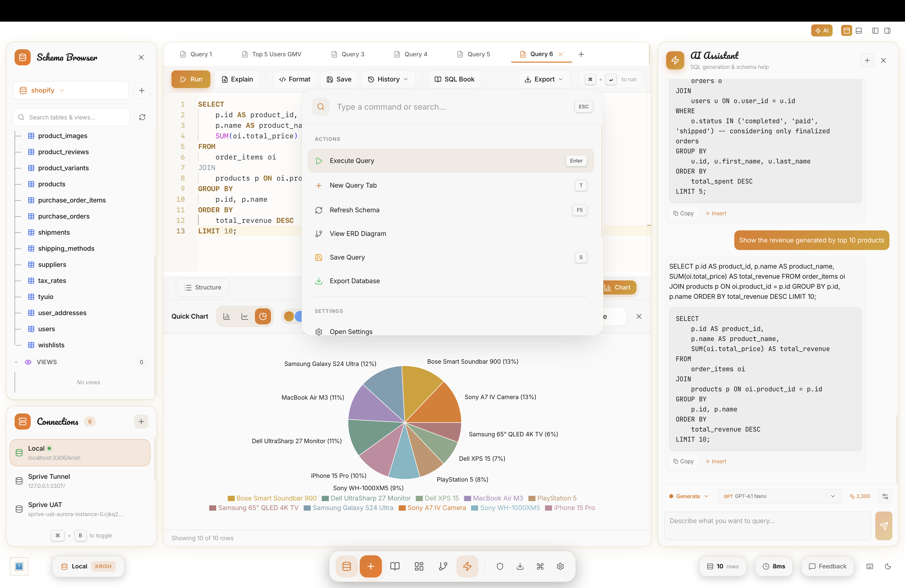The image size is (905, 588).
Task: Switch Quick Chart to pie chart type
Action: (x=263, y=316)
